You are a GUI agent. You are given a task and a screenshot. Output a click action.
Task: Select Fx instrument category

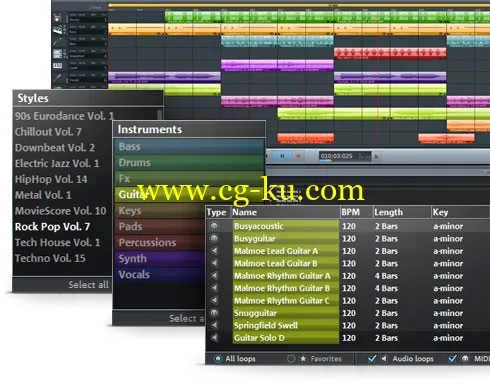(189, 178)
